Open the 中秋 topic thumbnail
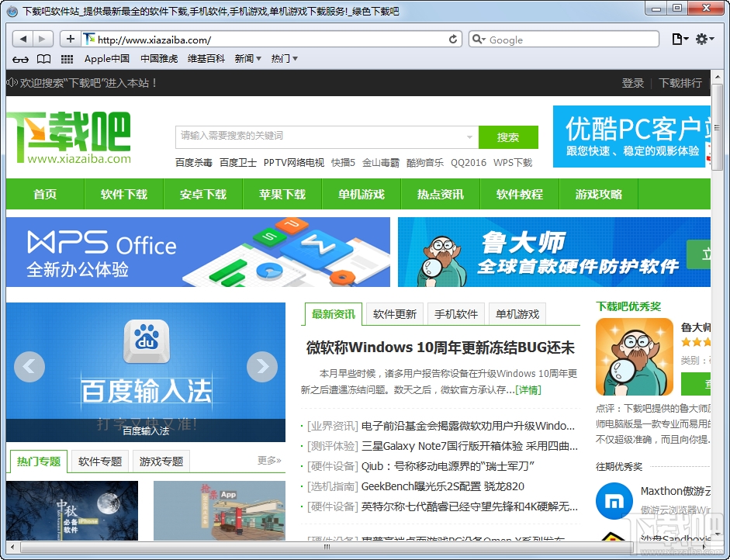The image size is (730, 560). coord(72,510)
